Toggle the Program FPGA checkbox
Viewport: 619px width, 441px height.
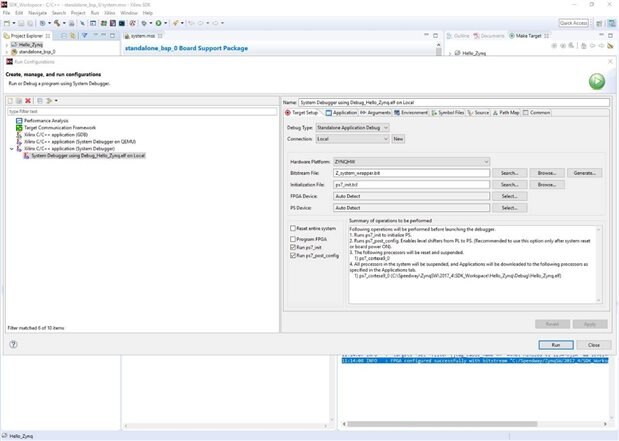[x=292, y=238]
